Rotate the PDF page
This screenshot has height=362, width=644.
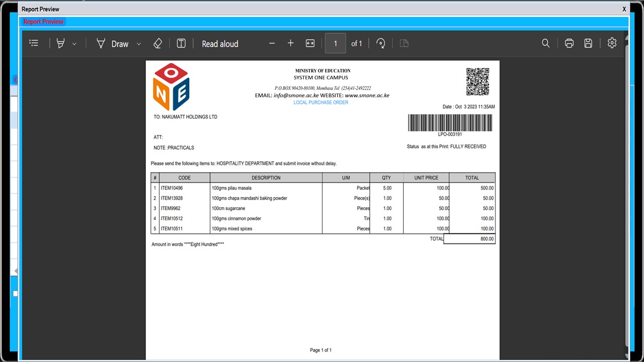[x=381, y=43]
